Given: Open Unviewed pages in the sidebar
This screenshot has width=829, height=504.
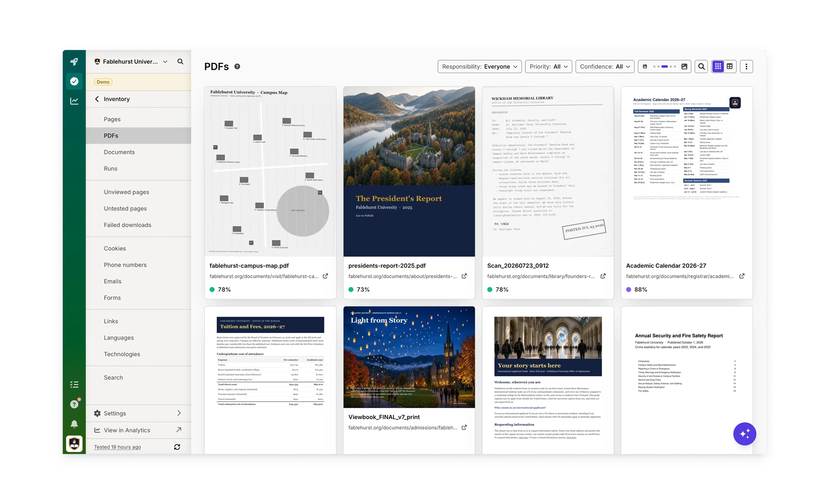Looking at the screenshot, I should tap(138, 192).
